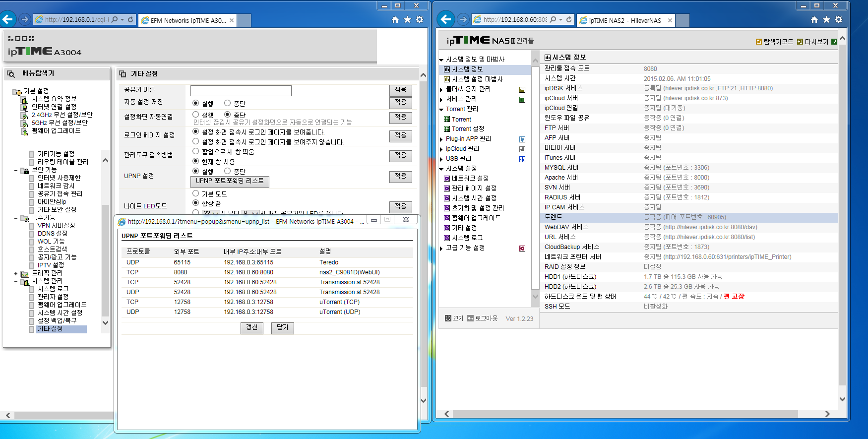Select 팝업으로 새 창 띄움 option
Viewport: 868px width, 439px height.
click(196, 151)
